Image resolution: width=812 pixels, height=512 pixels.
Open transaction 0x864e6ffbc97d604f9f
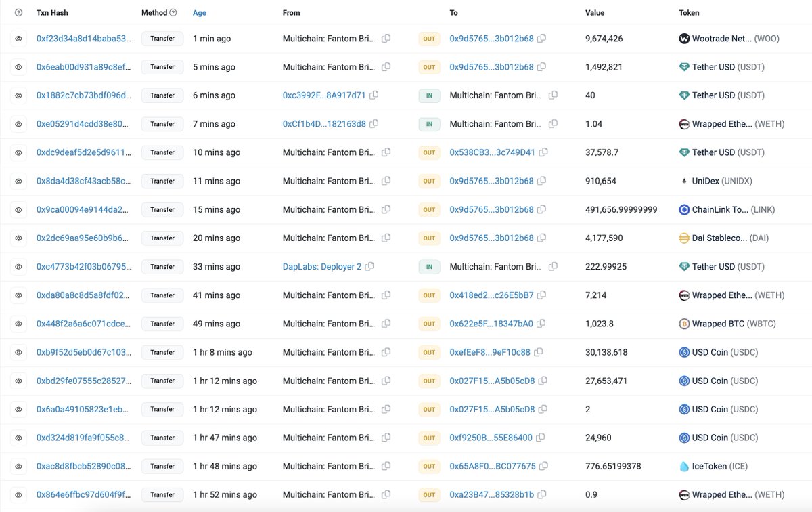(x=84, y=494)
